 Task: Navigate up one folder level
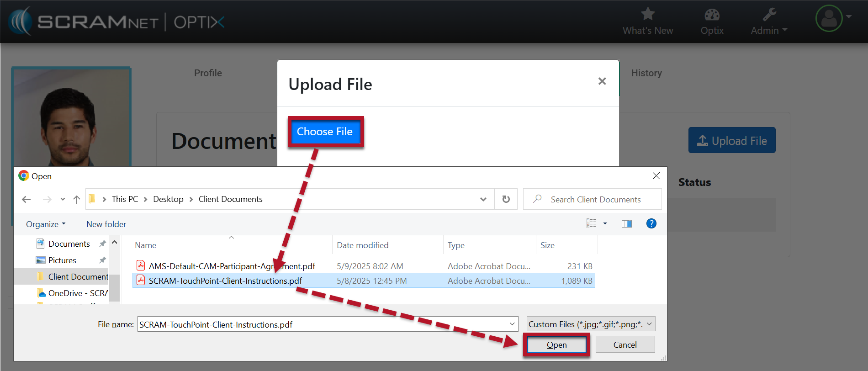(x=77, y=199)
